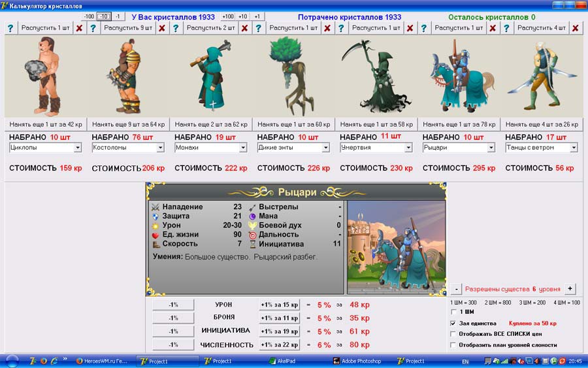Click the red X above Танцы с ветром
Screen dimensions: 588x368
coord(575,28)
